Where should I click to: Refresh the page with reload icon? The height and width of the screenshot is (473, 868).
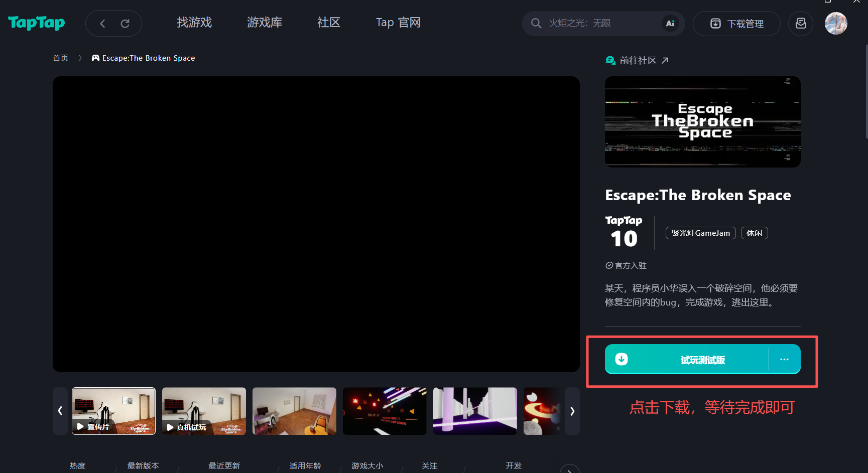pyautogui.click(x=125, y=24)
